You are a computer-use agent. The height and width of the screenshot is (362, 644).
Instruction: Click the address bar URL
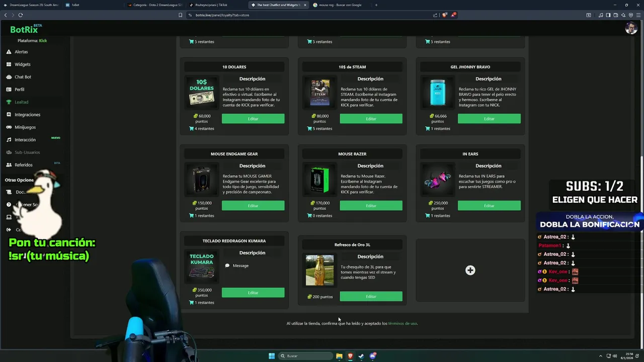point(222,15)
